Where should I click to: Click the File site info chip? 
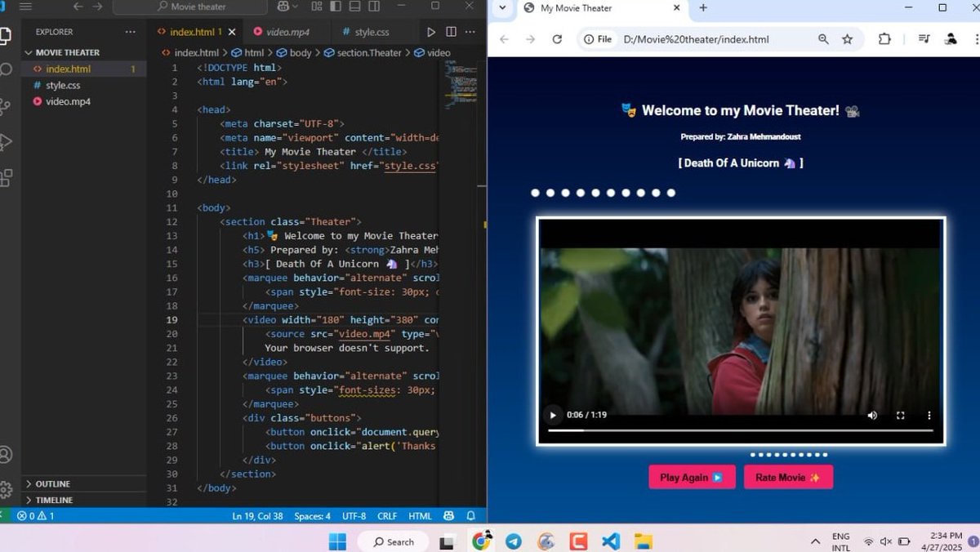(598, 39)
